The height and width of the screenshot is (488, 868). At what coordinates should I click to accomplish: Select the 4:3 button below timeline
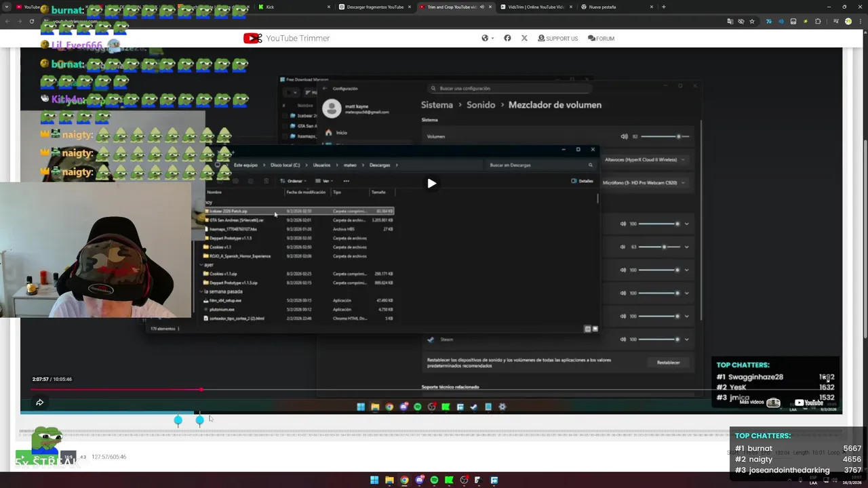[83, 457]
